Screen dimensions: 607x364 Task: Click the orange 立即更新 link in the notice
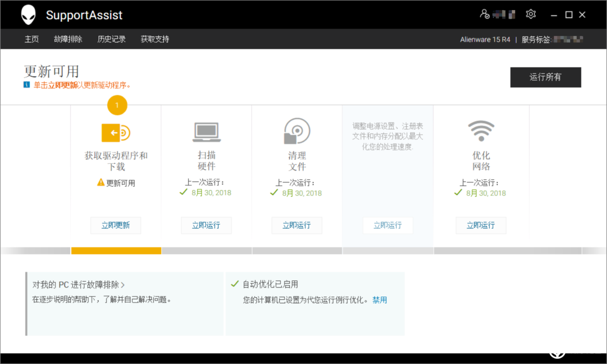click(63, 85)
